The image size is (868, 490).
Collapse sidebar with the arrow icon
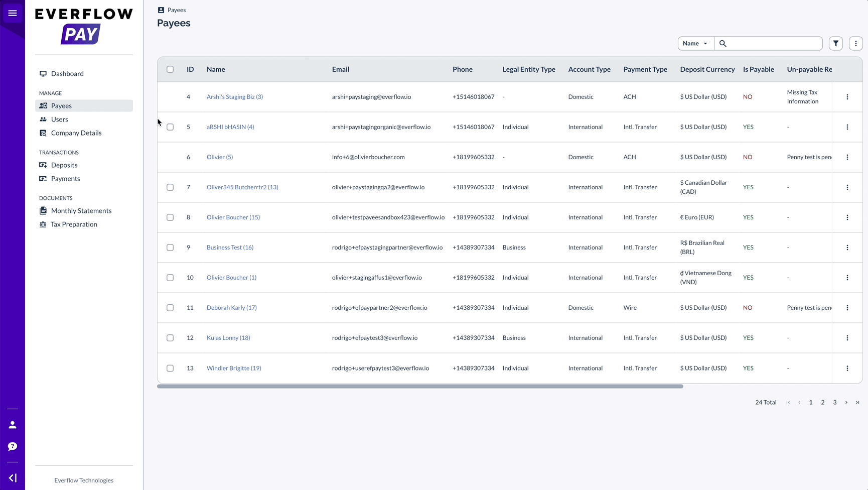pyautogui.click(x=13, y=478)
